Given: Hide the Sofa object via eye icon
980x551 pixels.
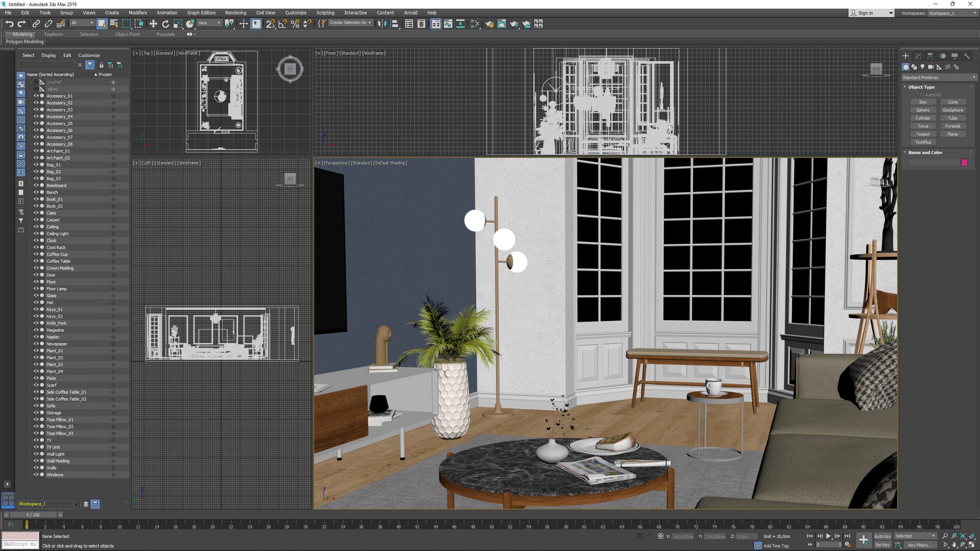Looking at the screenshot, I should click(x=36, y=406).
